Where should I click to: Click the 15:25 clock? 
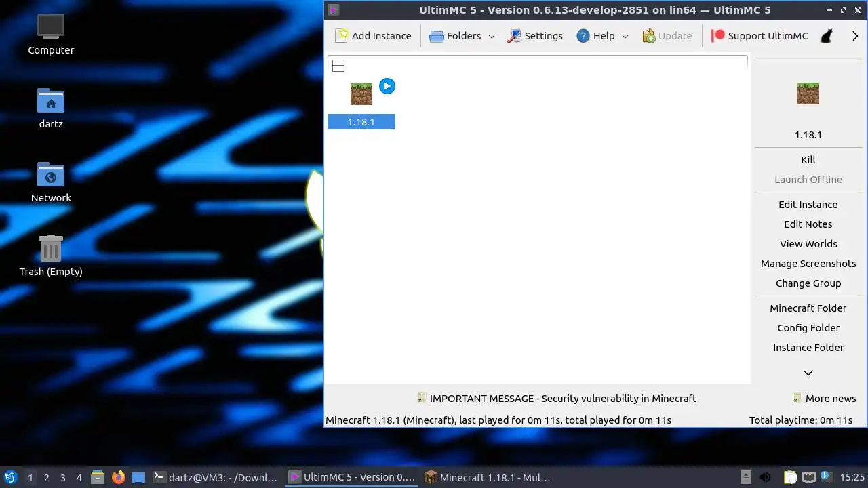click(852, 477)
